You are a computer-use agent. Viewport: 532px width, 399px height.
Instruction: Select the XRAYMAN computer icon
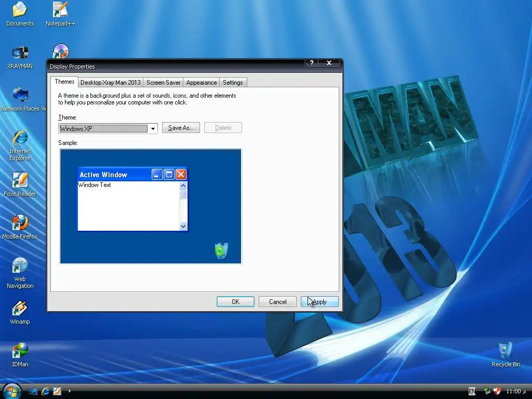pos(20,57)
